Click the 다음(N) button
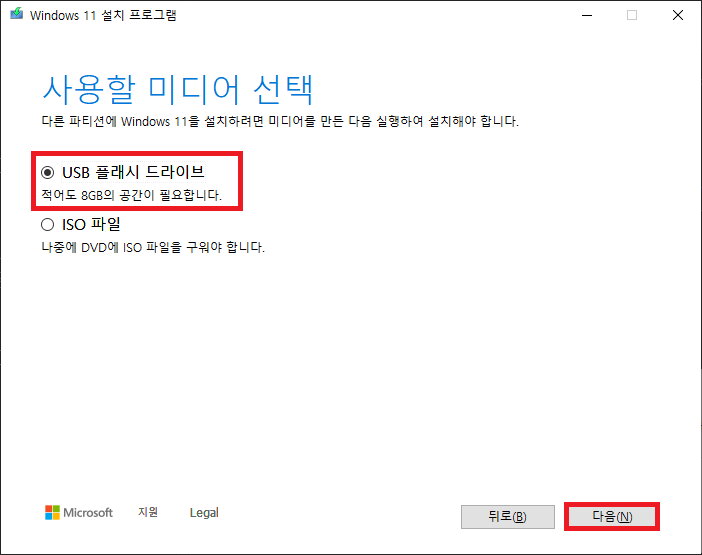Image resolution: width=702 pixels, height=555 pixels. point(612,517)
